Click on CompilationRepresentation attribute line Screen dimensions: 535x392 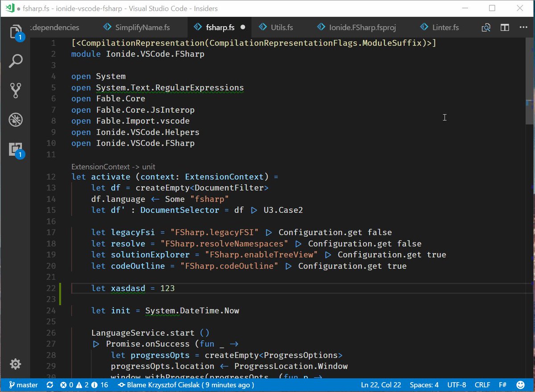click(254, 43)
